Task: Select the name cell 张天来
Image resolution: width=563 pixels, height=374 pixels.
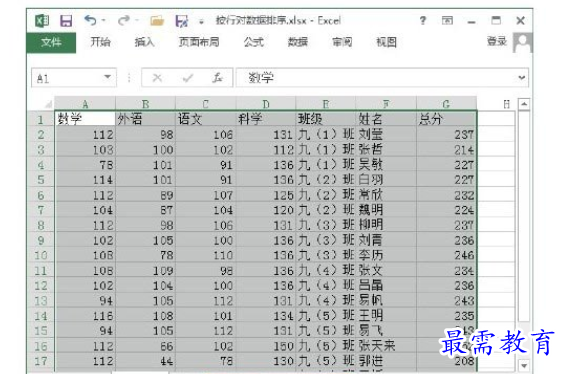Action: coord(386,346)
